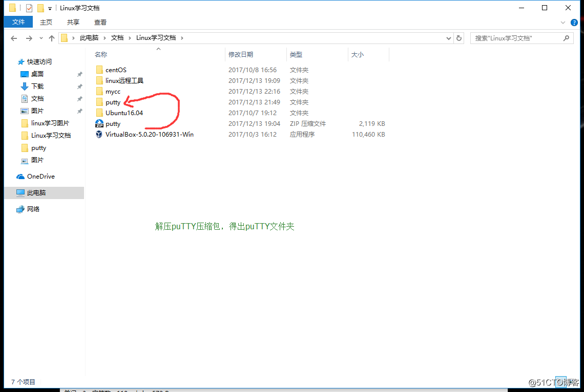584x392 pixels.
Task: Open Linux学习文档 in the navigation pane
Action: pos(51,136)
